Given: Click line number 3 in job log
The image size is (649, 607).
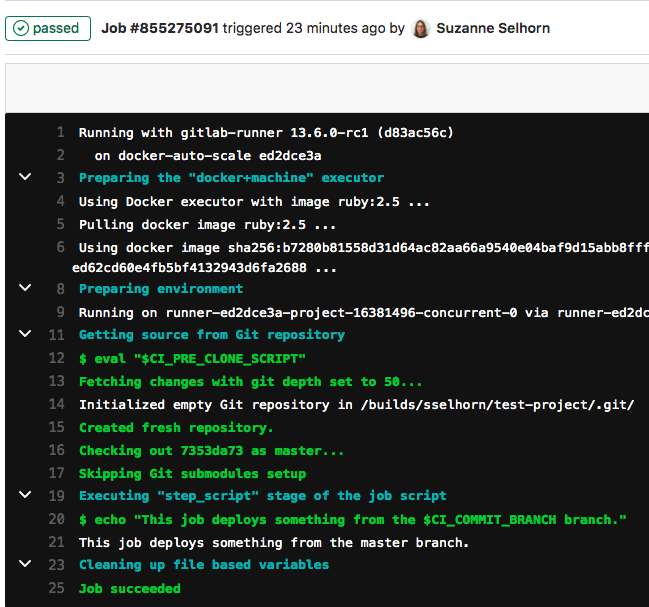Looking at the screenshot, I should (x=60, y=178).
